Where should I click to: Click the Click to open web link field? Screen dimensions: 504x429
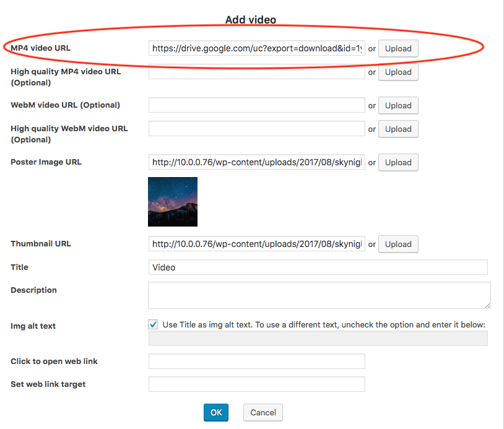[256, 362]
